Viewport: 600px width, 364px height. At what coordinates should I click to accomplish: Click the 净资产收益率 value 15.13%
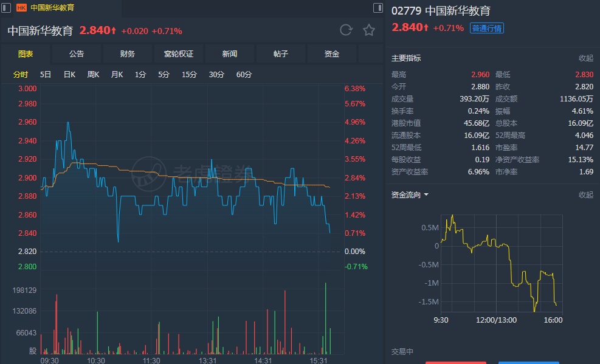point(581,160)
